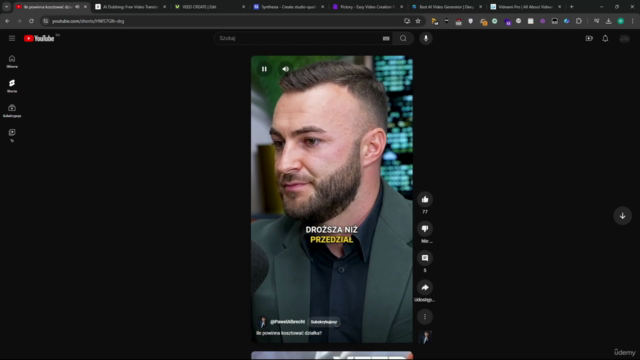Open the browser extensions puzzle icon
640x360 pixels.
[579, 21]
